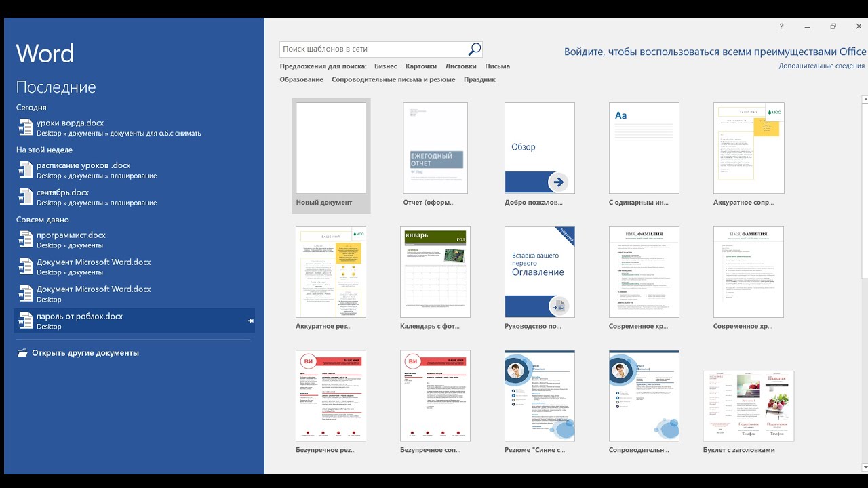Choose the Сопроводительн… blue circles template

click(644, 402)
